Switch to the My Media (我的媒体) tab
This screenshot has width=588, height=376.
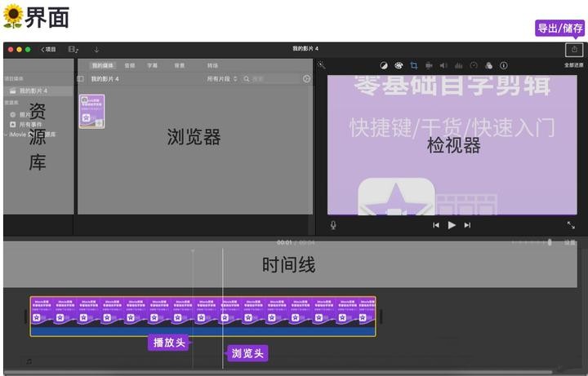[x=102, y=65]
